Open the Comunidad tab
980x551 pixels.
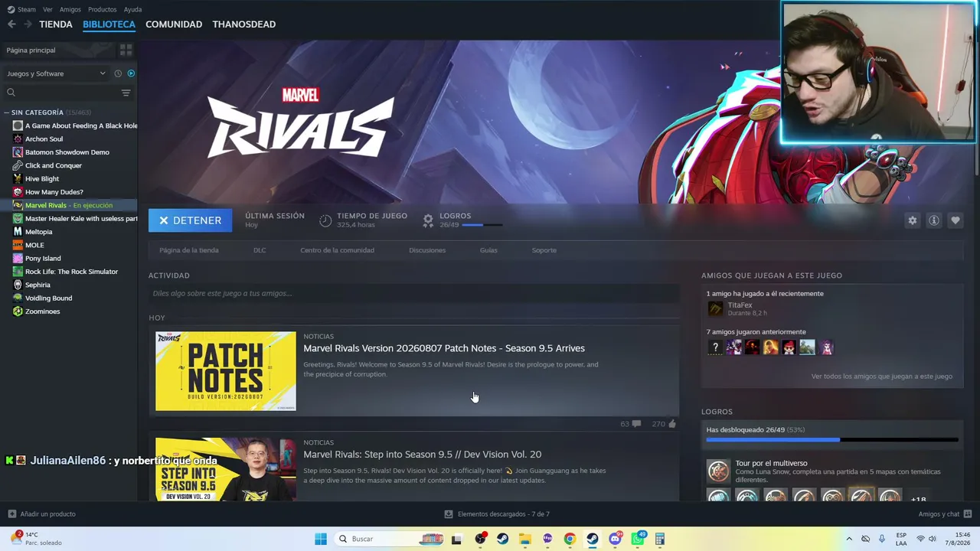click(x=174, y=24)
